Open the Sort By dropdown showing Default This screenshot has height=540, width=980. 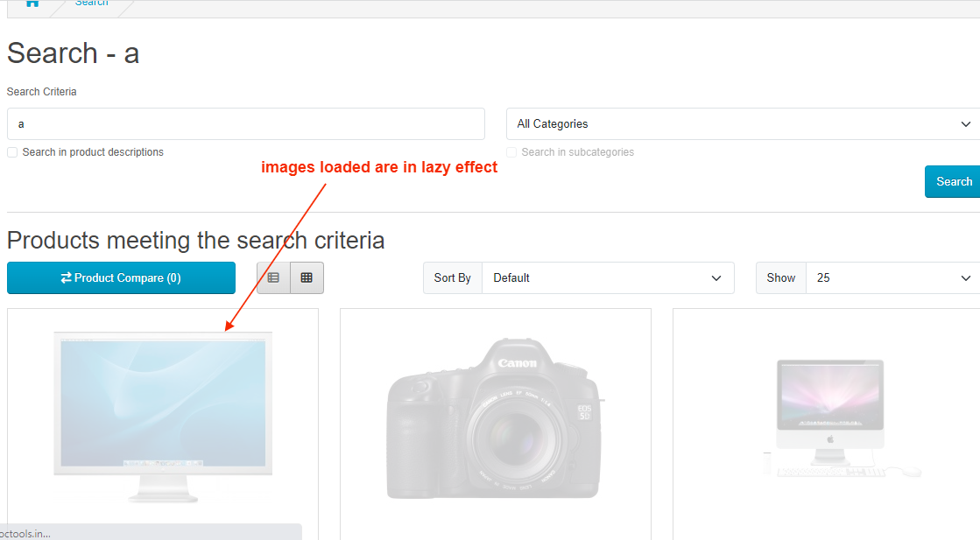(608, 278)
